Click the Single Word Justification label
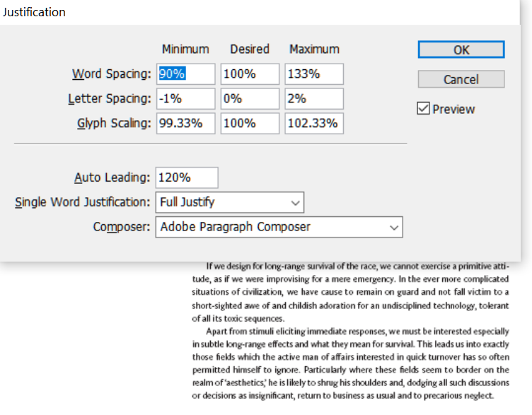Image resolution: width=532 pixels, height=415 pixels. [83, 202]
